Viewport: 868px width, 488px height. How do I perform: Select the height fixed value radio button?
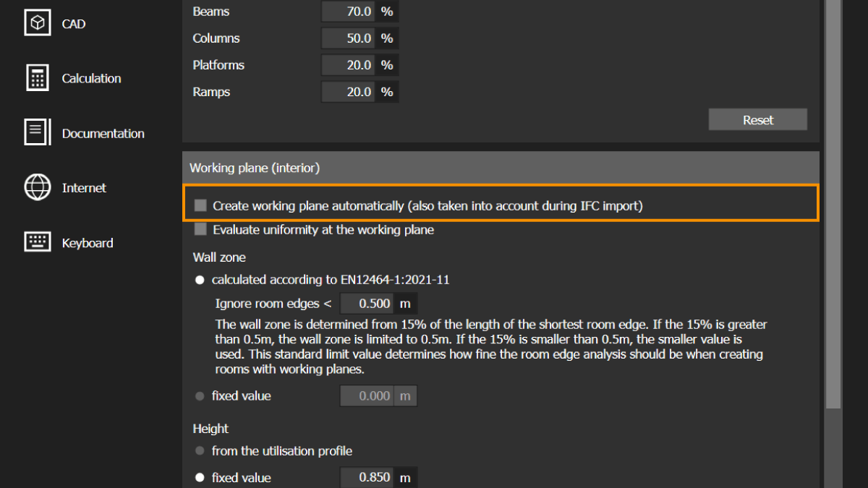coord(200,478)
